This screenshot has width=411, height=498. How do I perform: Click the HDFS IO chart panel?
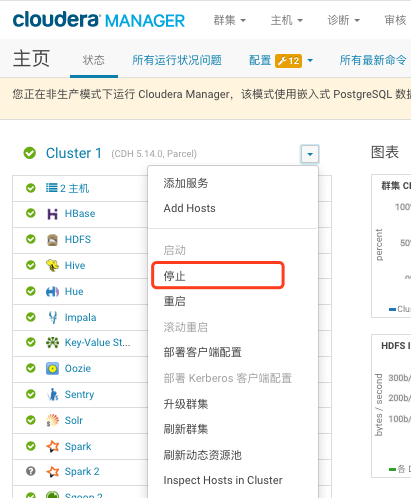pos(391,406)
